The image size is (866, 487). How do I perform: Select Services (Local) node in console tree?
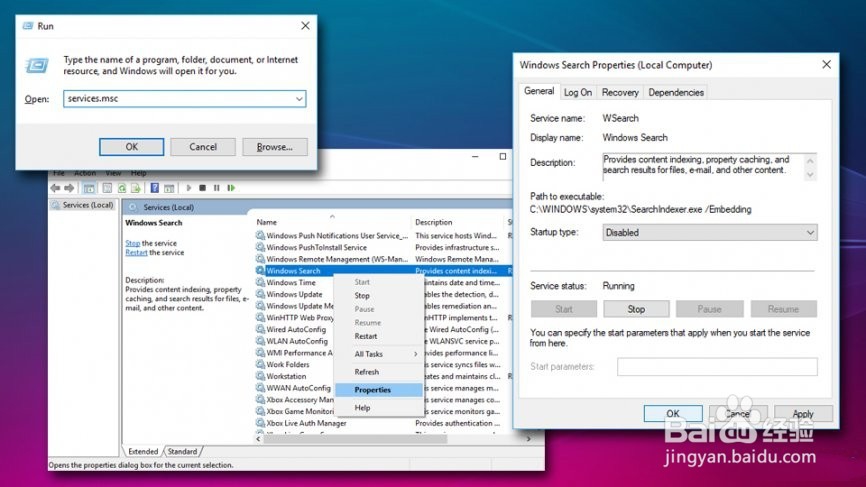pos(83,205)
